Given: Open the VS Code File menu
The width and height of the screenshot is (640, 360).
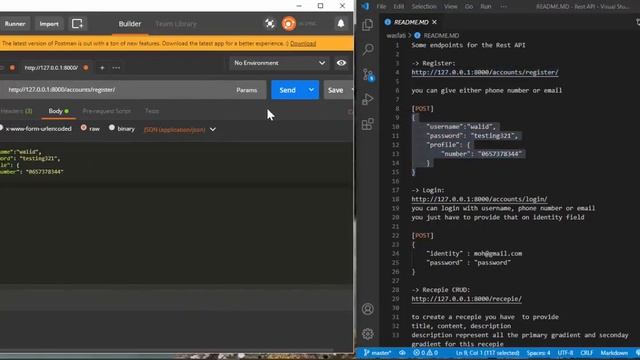Looking at the screenshot, I should [381, 7].
